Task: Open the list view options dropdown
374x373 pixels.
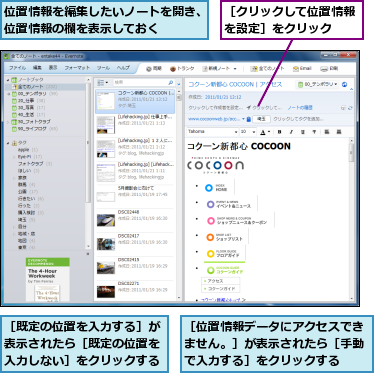Action: 102,82
